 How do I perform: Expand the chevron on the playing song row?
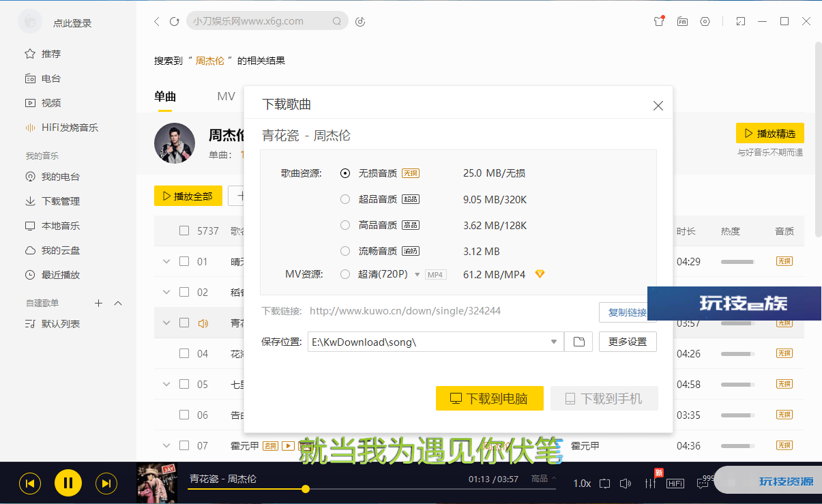(x=166, y=323)
